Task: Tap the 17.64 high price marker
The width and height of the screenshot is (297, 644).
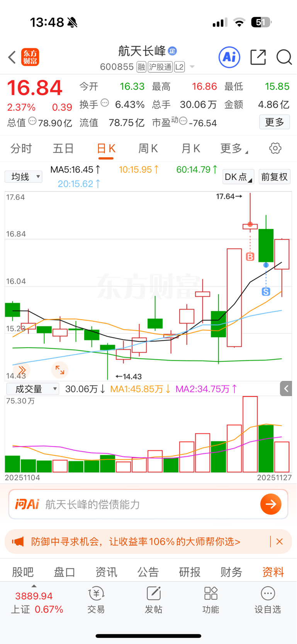Action: 229,196
